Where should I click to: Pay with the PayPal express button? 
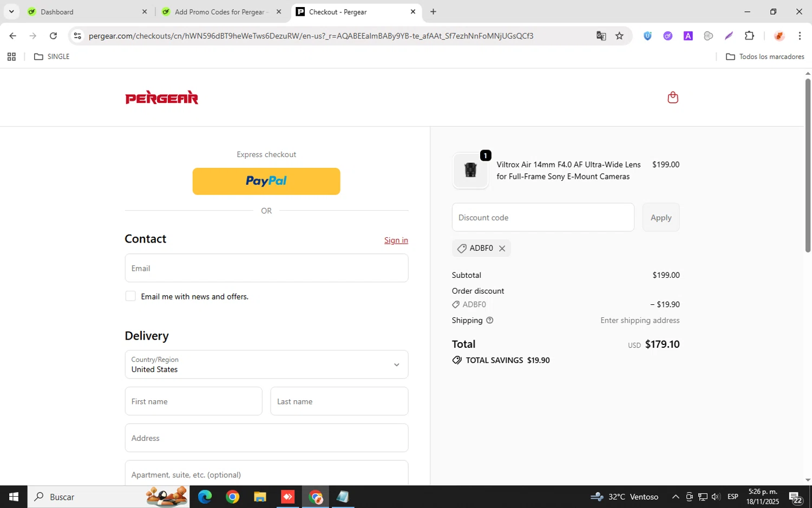click(266, 181)
